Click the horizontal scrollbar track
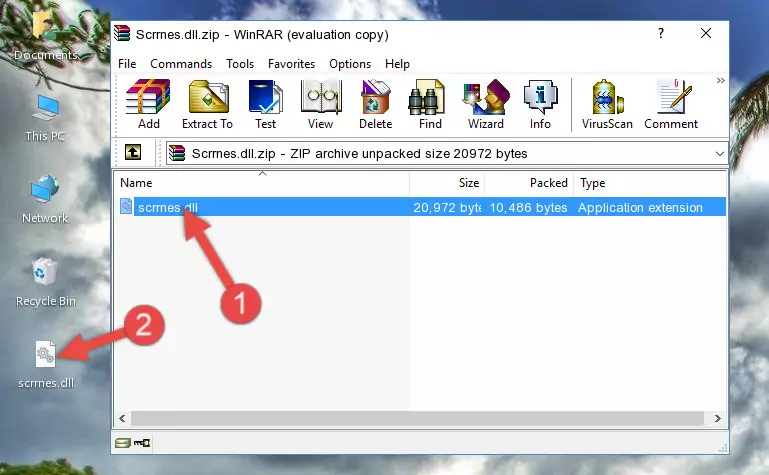Image resolution: width=769 pixels, height=475 pixels. pyautogui.click(x=417, y=418)
